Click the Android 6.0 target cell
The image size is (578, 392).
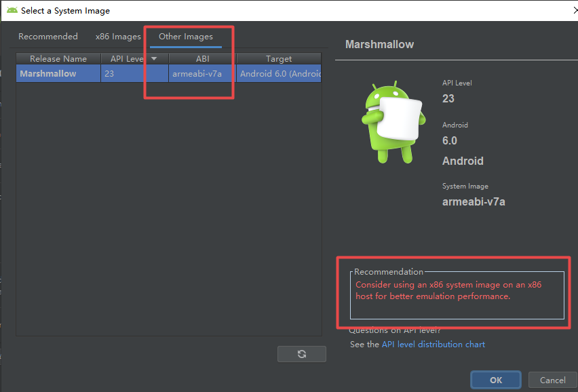tap(279, 73)
